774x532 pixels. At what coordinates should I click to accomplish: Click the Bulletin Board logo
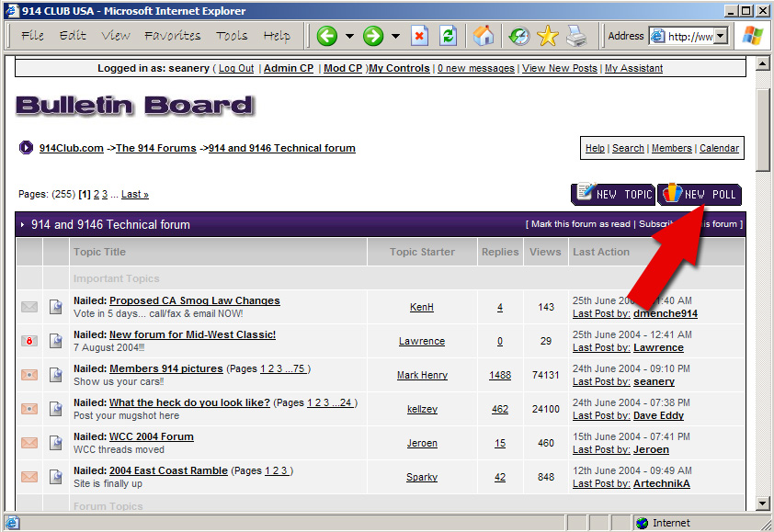click(135, 105)
